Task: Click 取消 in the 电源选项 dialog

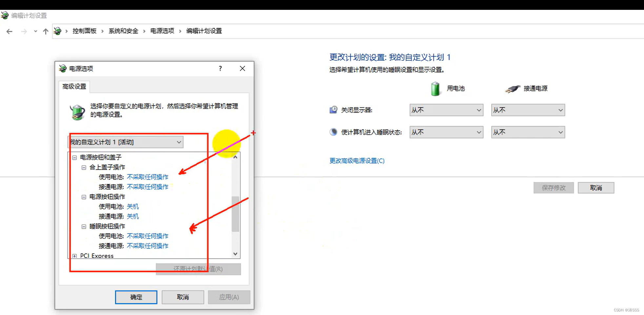Action: pos(183,297)
